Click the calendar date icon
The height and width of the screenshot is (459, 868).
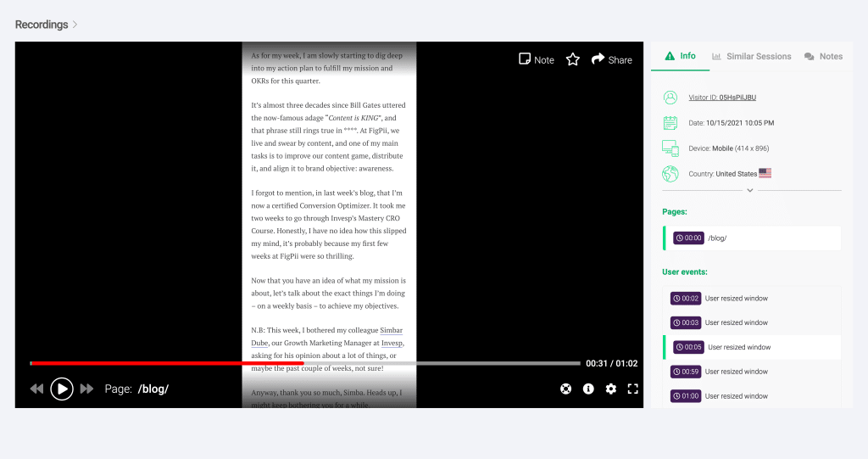click(x=670, y=123)
